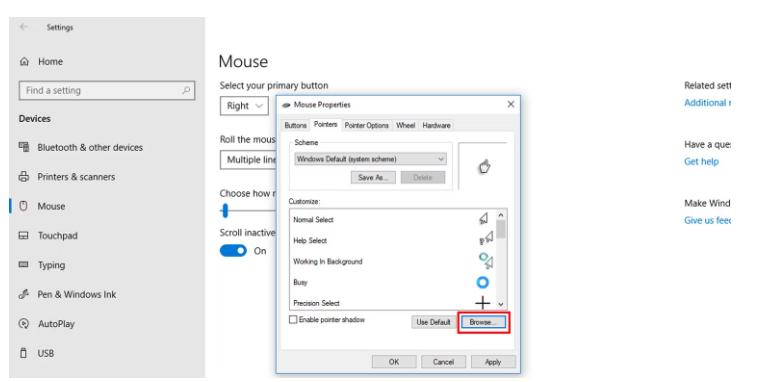Screen dimensions: 773x382
Task: Open the Home icon in the sidebar
Action: (24, 62)
